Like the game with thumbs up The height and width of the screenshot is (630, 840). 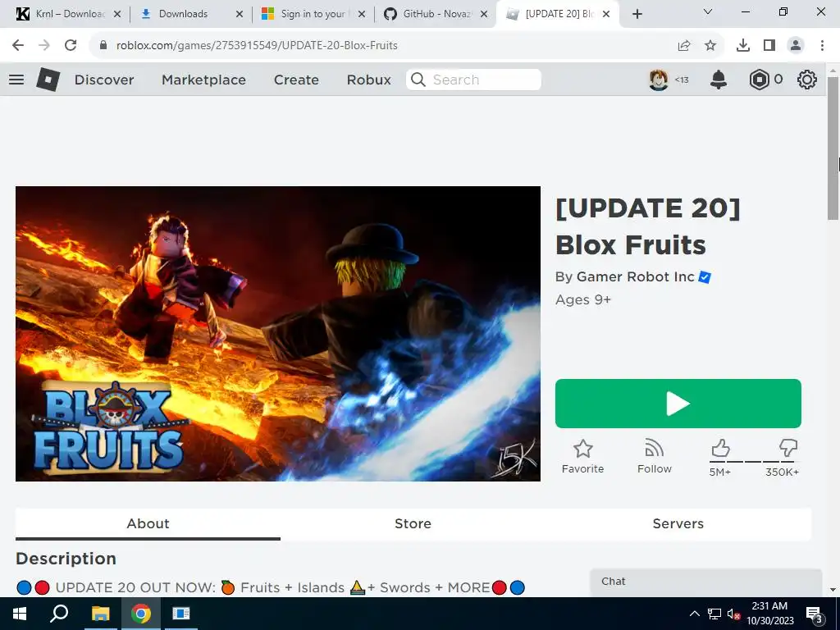point(720,449)
